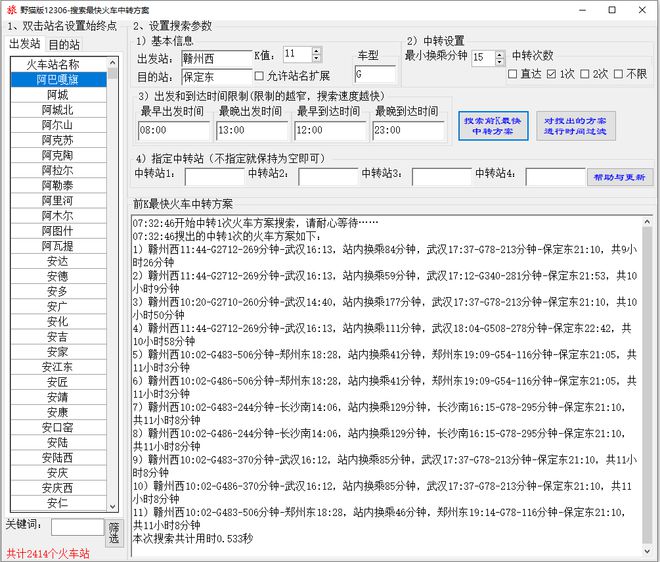This screenshot has height=562, width=660.
Task: Edit 最早出发时间 field showing 08:00
Action: click(x=173, y=131)
